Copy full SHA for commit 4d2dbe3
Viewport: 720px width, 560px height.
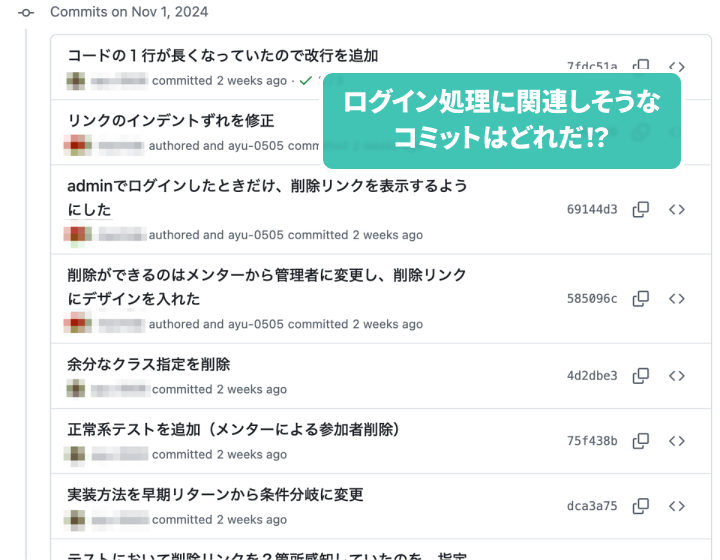[641, 376]
